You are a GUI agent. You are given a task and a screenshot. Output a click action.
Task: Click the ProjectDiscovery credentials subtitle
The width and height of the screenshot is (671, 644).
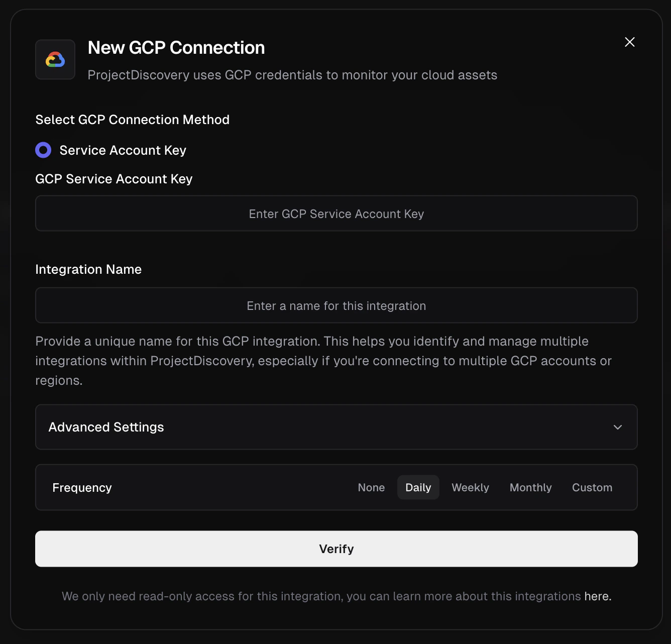pos(292,75)
